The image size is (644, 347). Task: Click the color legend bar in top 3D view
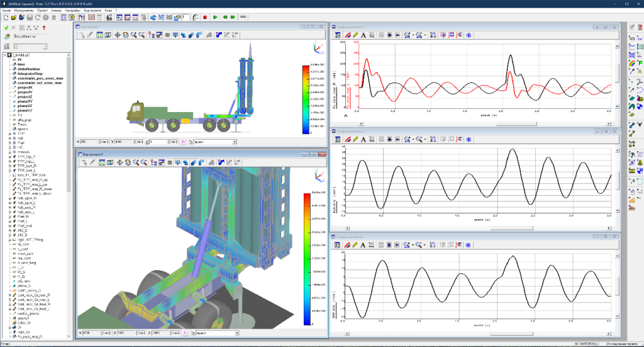306,100
